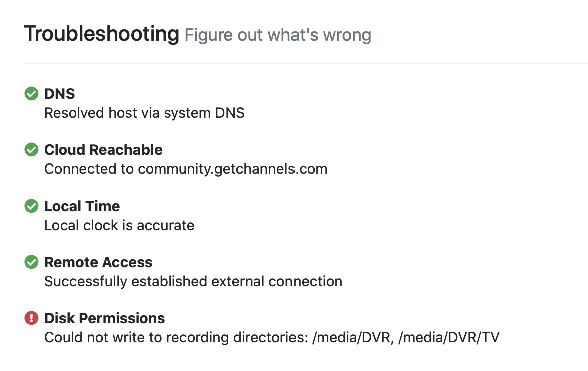The image size is (588, 371).
Task: Select the Remote Access status title
Action: pyautogui.click(x=98, y=262)
